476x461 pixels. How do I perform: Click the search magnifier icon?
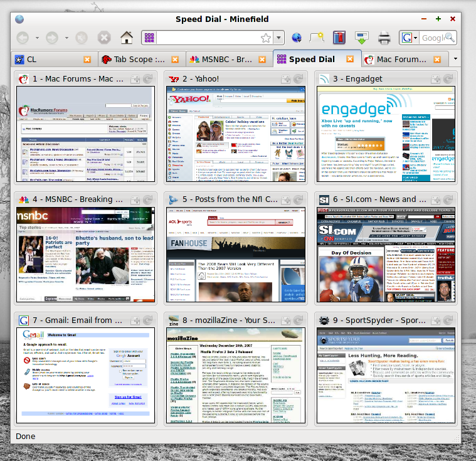point(450,38)
